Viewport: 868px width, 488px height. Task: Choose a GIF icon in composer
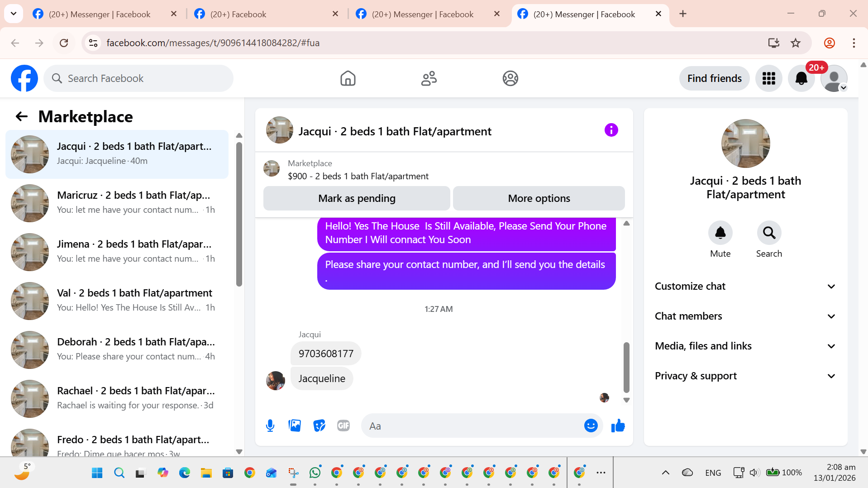click(x=343, y=426)
